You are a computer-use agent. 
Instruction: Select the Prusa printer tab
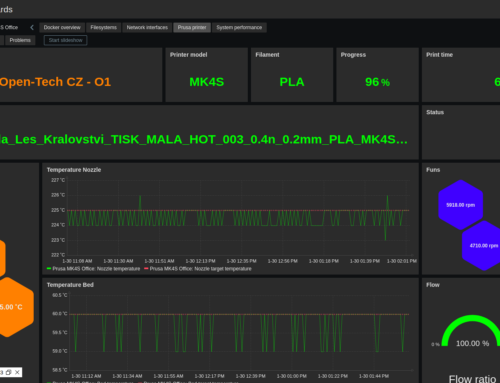pos(192,27)
